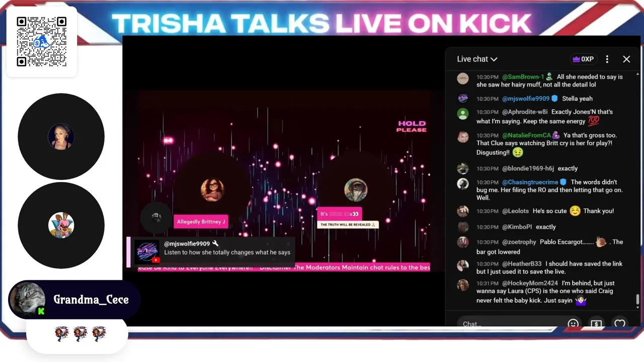Click the 100 emoji in Aphrodite's message
Viewport: 644px width, 362px height.
[x=594, y=121]
